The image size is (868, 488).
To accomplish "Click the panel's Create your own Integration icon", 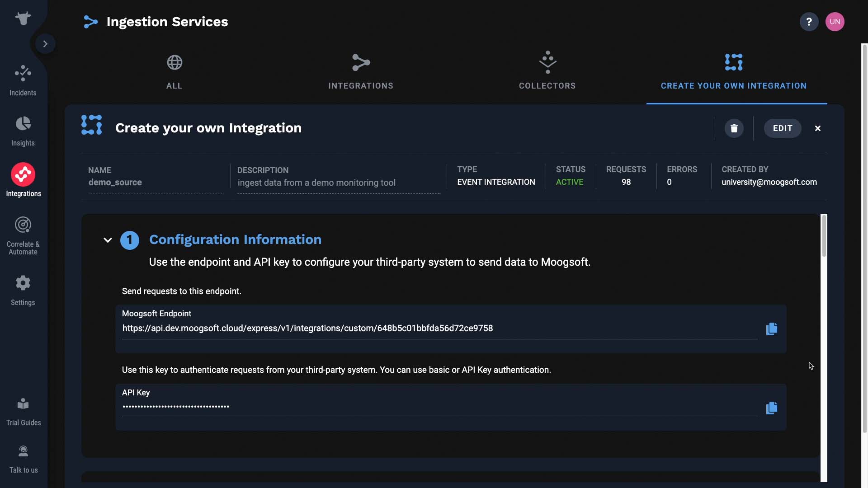I will 92,125.
